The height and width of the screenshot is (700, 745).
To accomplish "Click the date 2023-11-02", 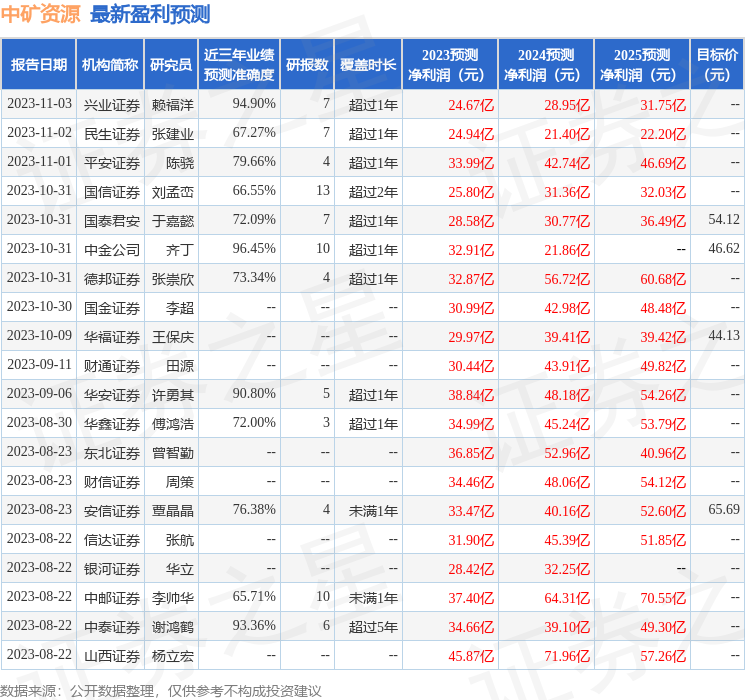I will [x=39, y=132].
